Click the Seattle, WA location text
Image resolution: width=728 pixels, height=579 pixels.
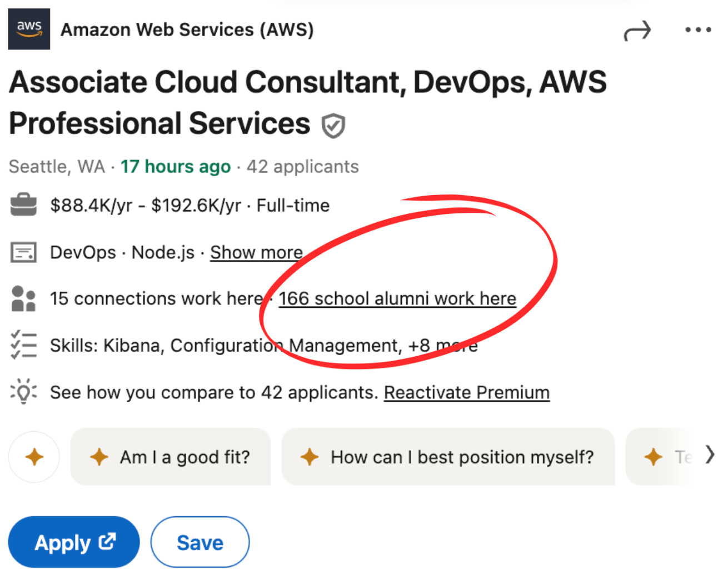click(x=57, y=167)
